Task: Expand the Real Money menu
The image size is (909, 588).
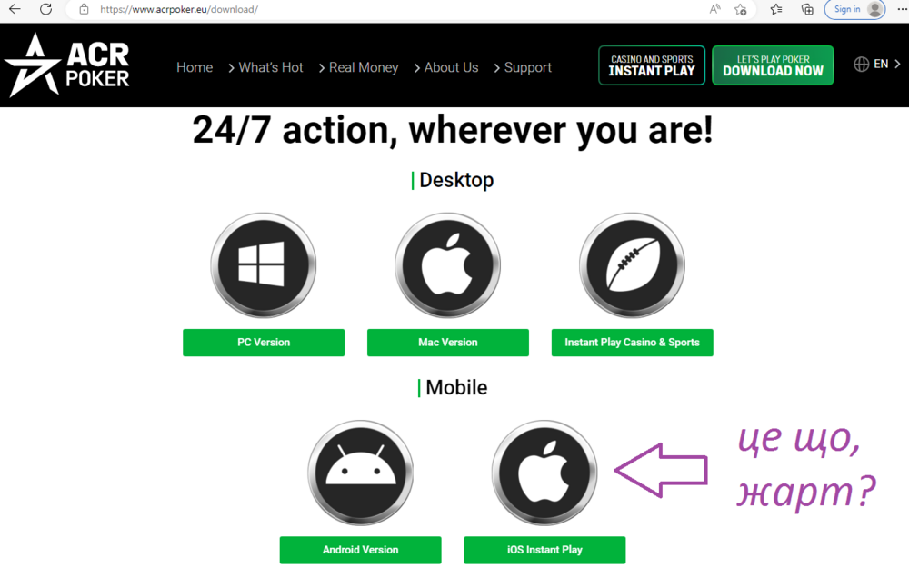Action: tap(358, 67)
